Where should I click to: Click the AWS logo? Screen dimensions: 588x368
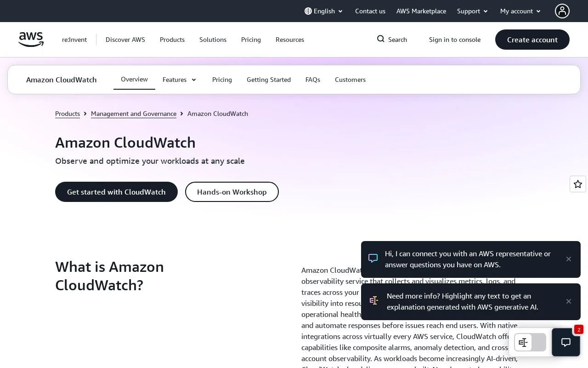click(x=31, y=40)
